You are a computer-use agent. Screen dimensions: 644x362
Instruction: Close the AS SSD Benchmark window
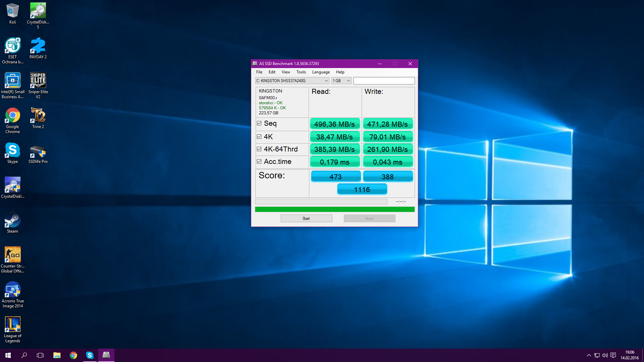(410, 64)
